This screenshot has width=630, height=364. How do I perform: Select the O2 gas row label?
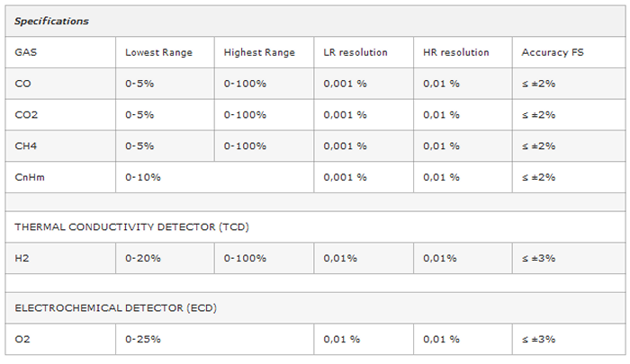(x=22, y=339)
